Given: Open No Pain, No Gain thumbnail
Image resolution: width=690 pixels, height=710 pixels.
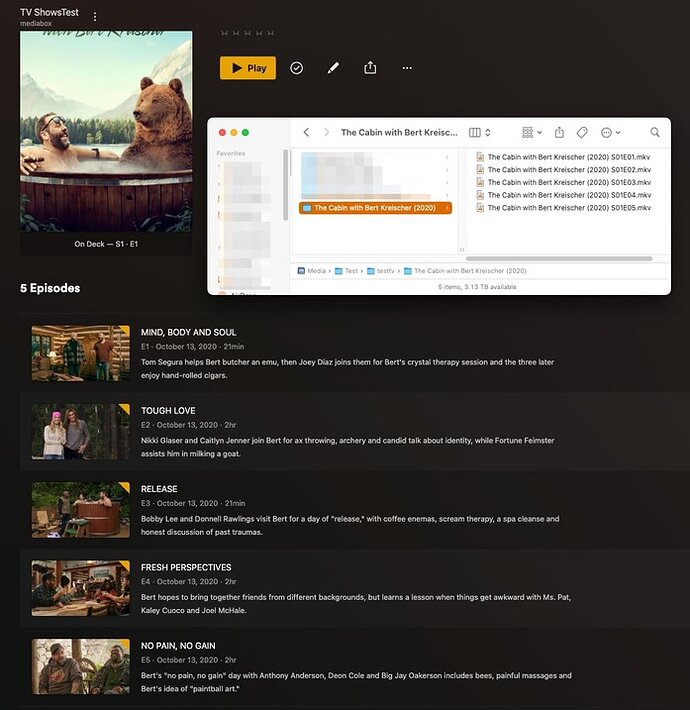Looking at the screenshot, I should point(81,667).
